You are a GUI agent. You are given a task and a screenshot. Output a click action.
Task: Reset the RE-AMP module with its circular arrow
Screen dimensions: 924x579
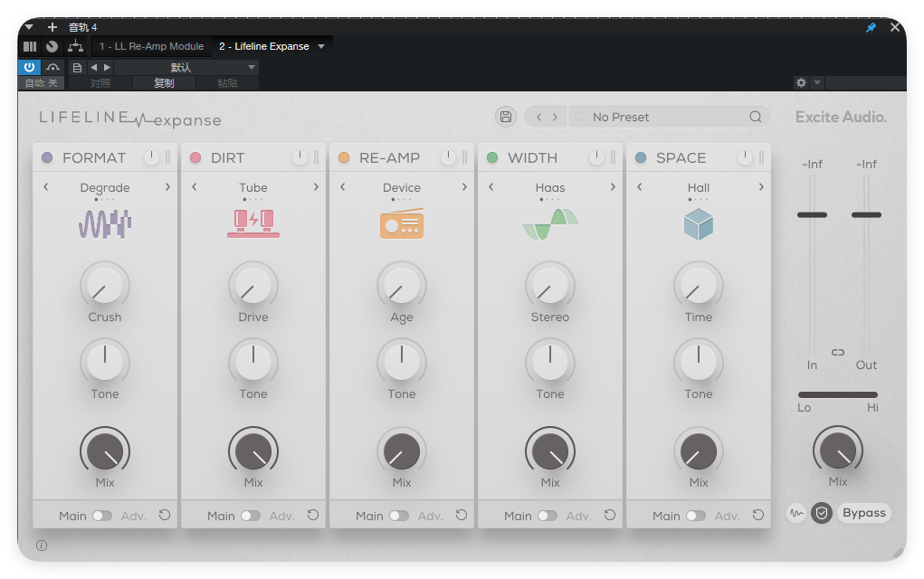(x=462, y=516)
